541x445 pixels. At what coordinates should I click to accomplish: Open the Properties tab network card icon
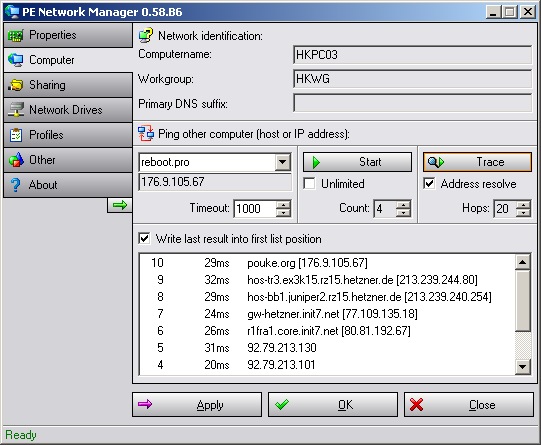[16, 35]
